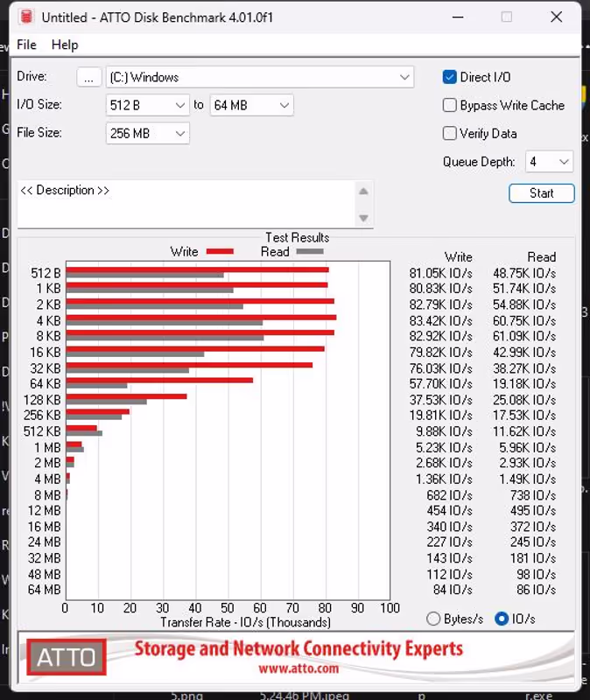Minimize the ATTO Disk Benchmark window
590x700 pixels.
(x=458, y=17)
